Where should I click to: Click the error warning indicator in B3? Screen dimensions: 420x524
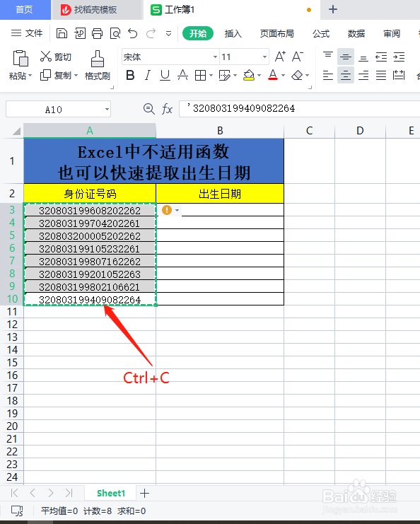click(x=167, y=210)
